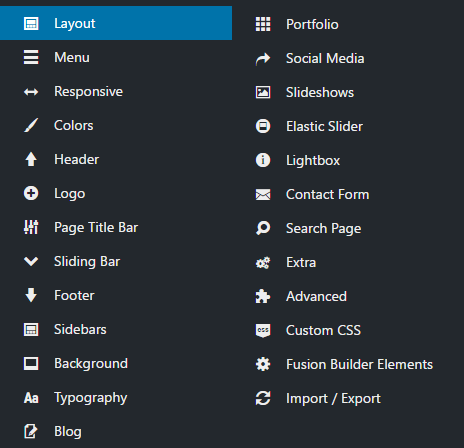Screen dimensions: 464x448
Task: Click the grid icon next to Portfolio
Action: pos(263,24)
